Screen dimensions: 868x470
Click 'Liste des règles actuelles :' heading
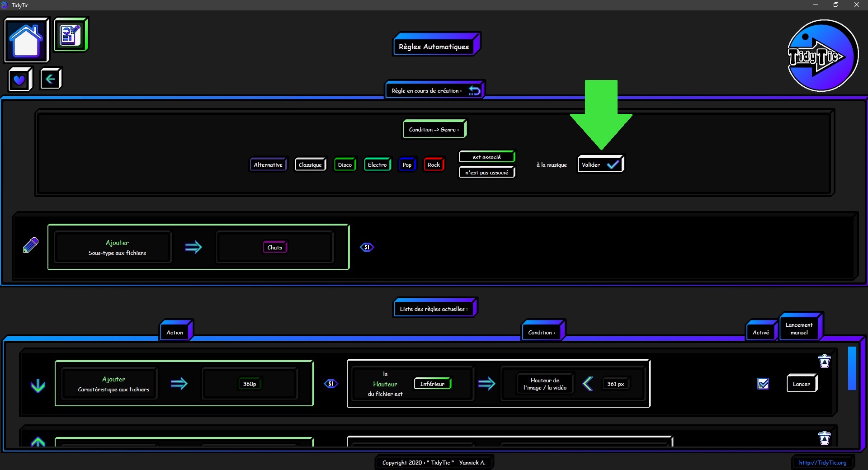(434, 308)
